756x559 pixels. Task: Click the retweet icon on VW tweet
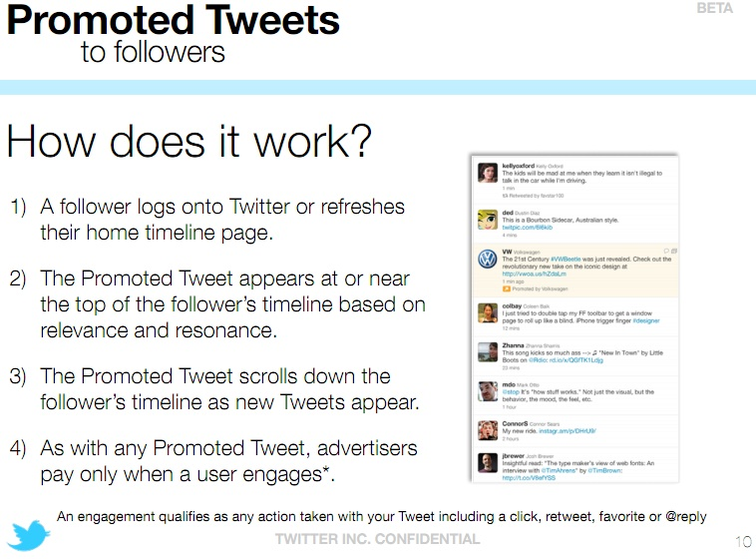(x=674, y=251)
